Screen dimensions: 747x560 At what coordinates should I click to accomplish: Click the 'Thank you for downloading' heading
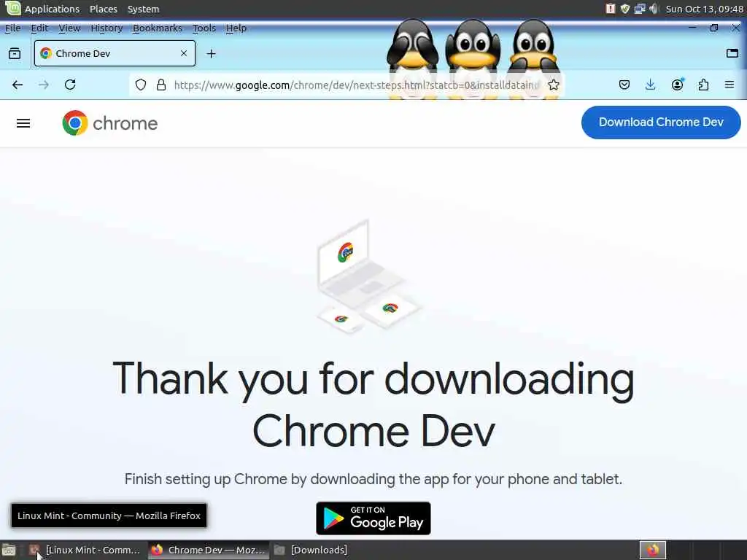click(x=373, y=405)
